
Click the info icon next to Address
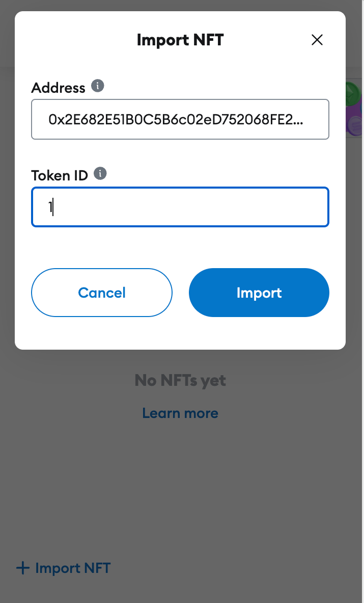[x=97, y=86]
